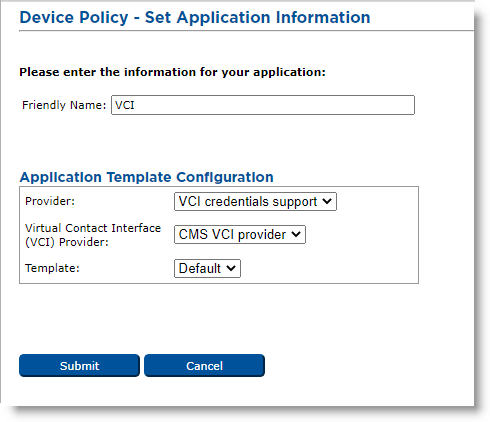This screenshot has width=490, height=422.
Task: Place cursor after VCI text in Friendly Name
Action: (x=136, y=105)
